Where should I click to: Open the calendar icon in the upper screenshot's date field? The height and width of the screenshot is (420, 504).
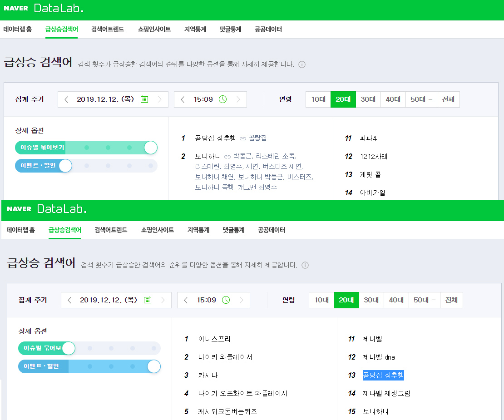point(144,99)
